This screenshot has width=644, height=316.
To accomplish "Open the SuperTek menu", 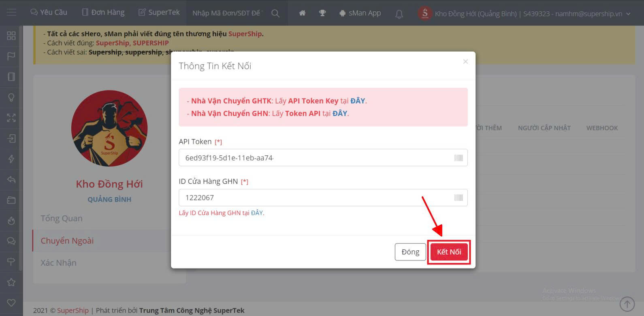I will [159, 13].
